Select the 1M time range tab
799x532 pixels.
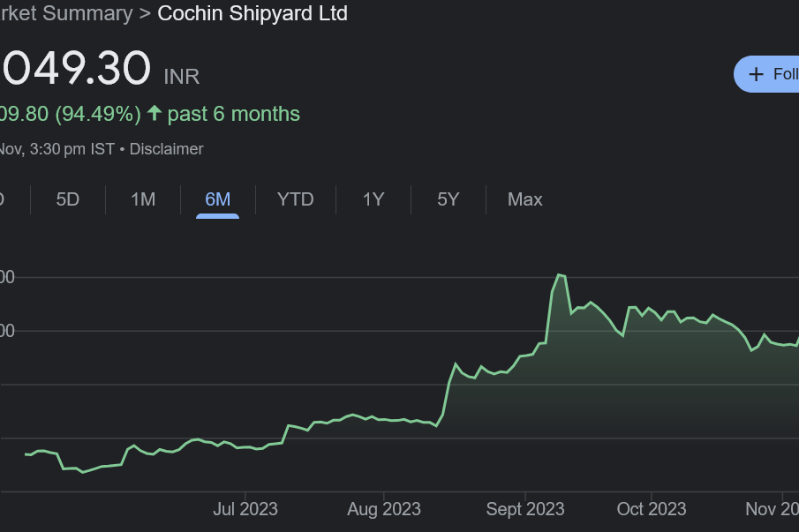point(143,199)
